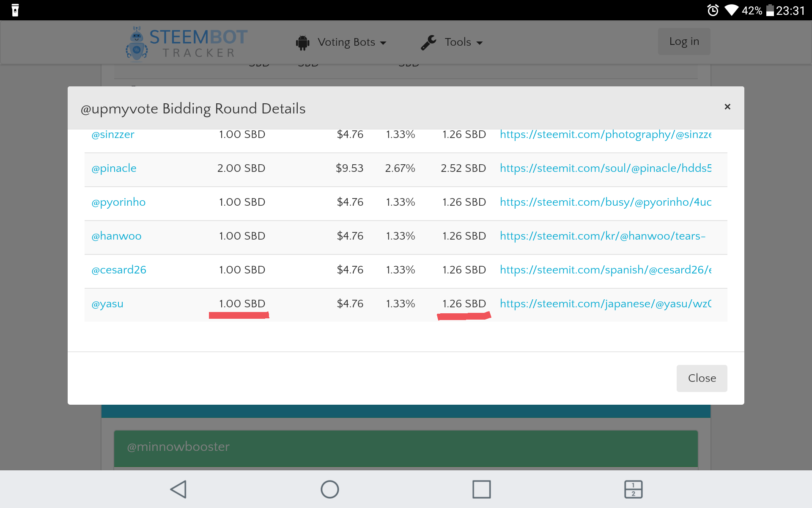Screen dimensions: 812x508
Task: Open the steemit japanese post link by yasu
Action: click(606, 304)
